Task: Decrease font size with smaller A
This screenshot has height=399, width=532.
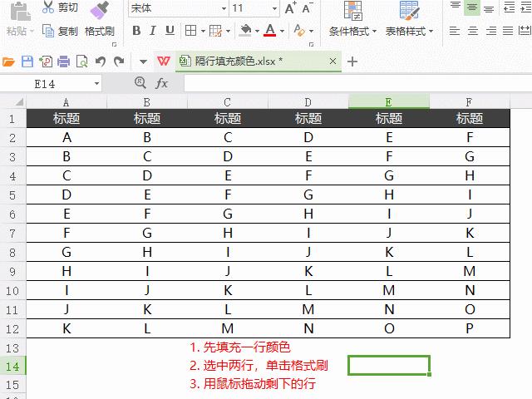Action: (x=308, y=7)
